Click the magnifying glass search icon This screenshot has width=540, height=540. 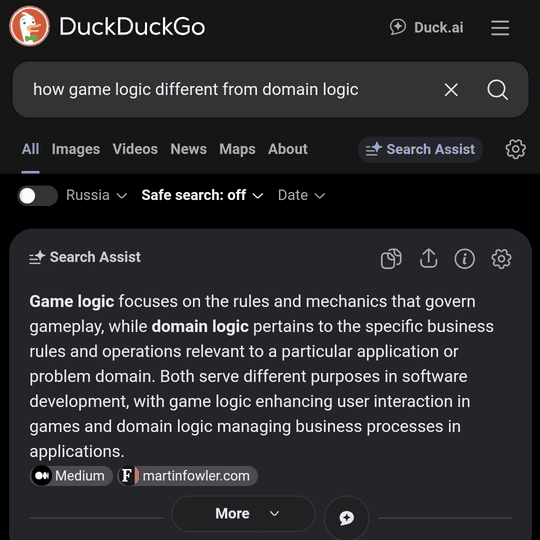(497, 90)
